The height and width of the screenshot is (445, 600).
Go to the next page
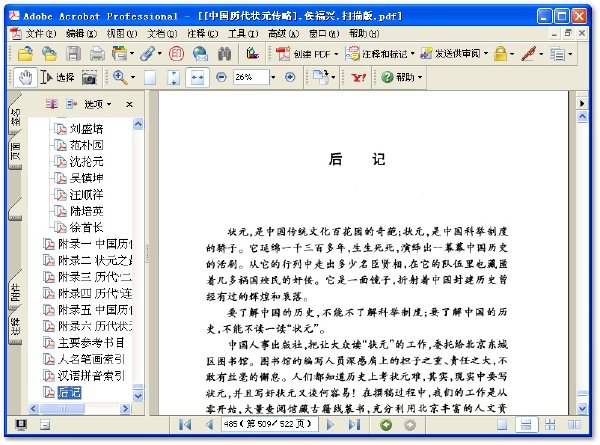pyautogui.click(x=330, y=425)
